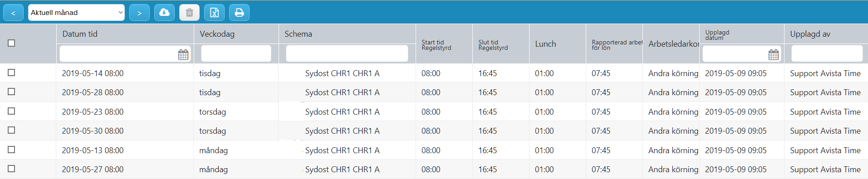This screenshot has width=868, height=179.
Task: Click the Lunch column header
Action: (545, 44)
